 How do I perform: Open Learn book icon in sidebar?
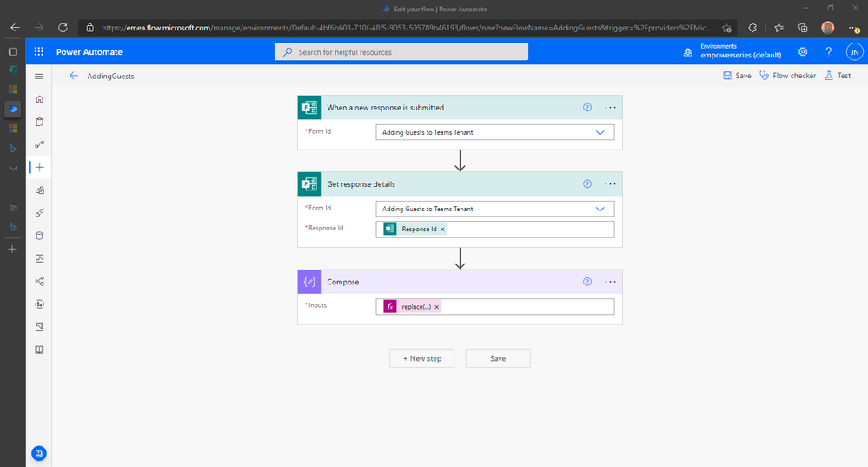[x=39, y=350]
